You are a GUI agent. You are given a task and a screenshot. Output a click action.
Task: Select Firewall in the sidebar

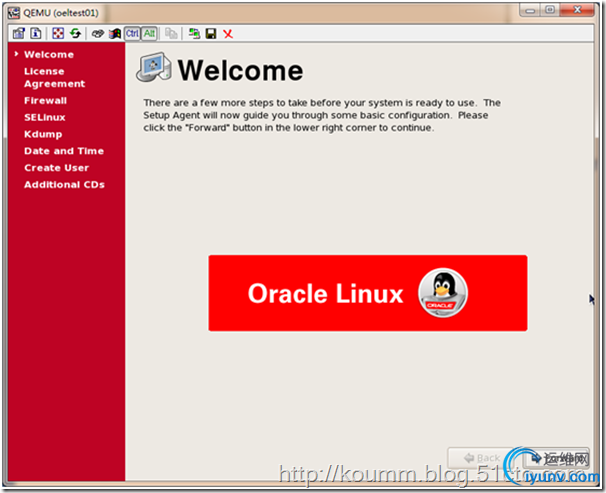(x=45, y=100)
